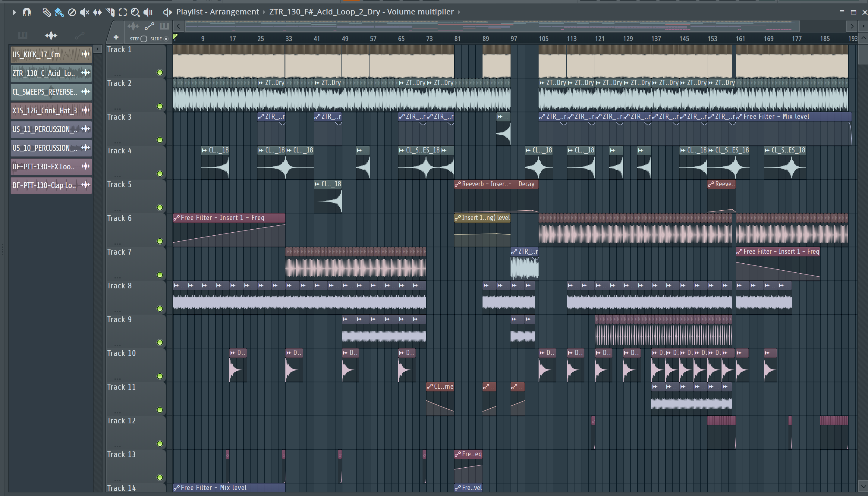Add a new track with plus button
This screenshot has width=868, height=496.
click(x=116, y=37)
